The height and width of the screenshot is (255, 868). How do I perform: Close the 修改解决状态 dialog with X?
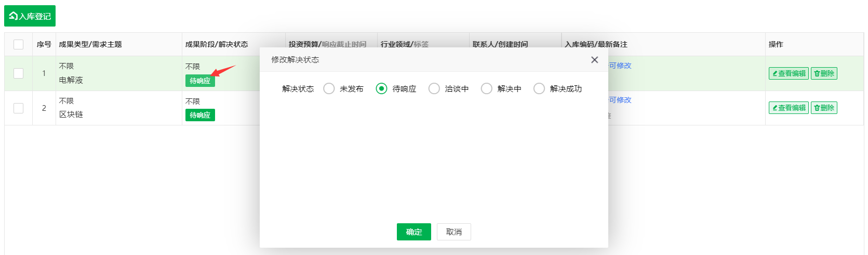[594, 60]
